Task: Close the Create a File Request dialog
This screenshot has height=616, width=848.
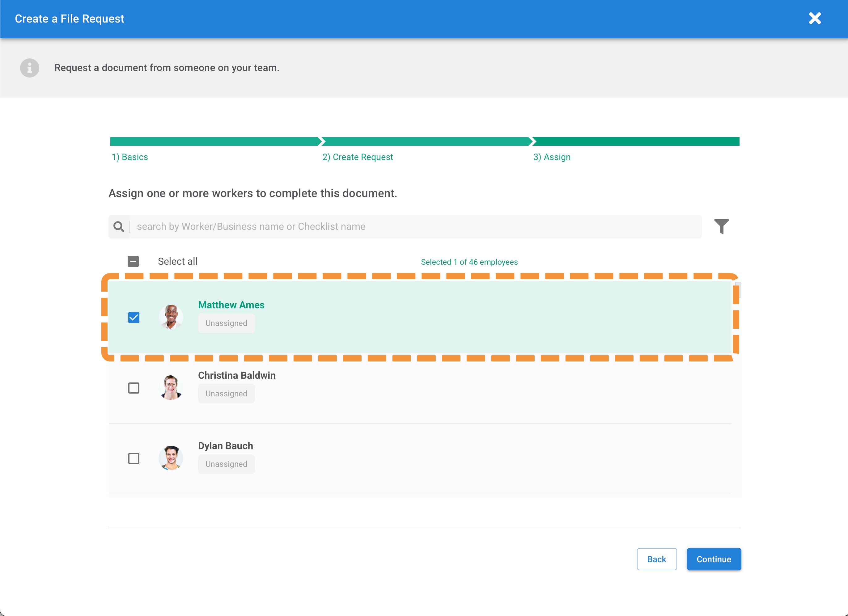Action: 815,18
